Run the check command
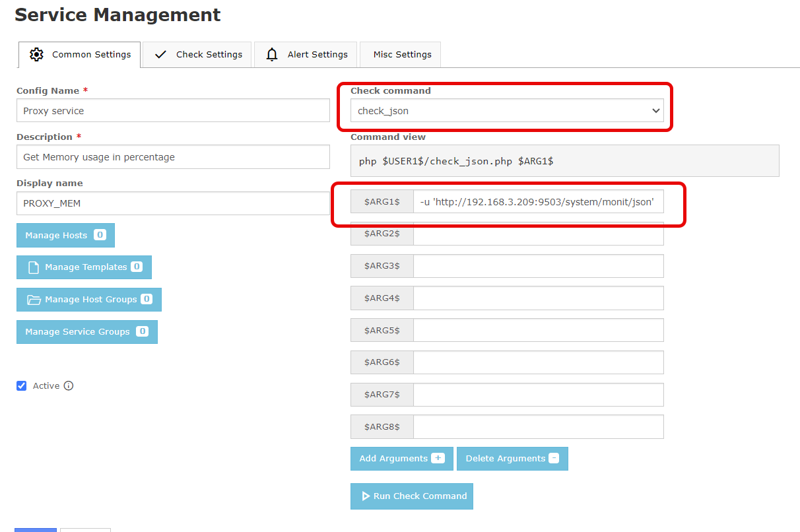Image resolution: width=800 pixels, height=532 pixels. tap(412, 496)
